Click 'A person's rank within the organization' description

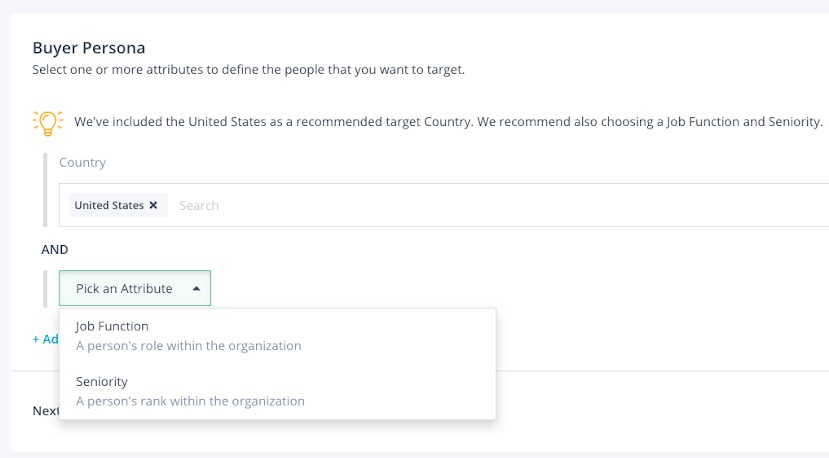point(190,401)
